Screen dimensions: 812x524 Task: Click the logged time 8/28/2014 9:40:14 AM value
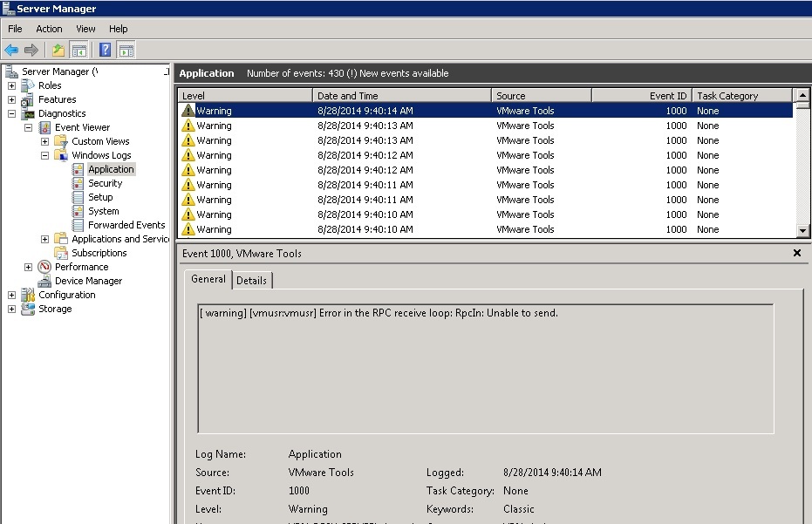(552, 473)
